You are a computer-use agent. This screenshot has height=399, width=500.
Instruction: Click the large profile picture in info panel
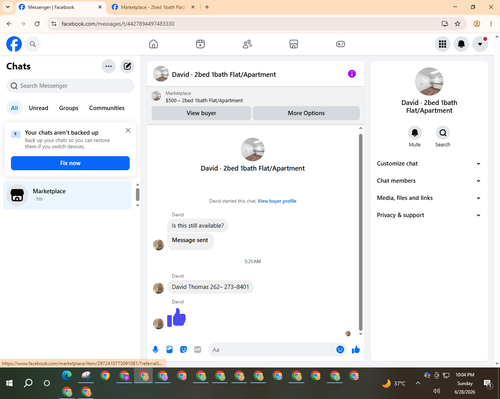pos(429,81)
